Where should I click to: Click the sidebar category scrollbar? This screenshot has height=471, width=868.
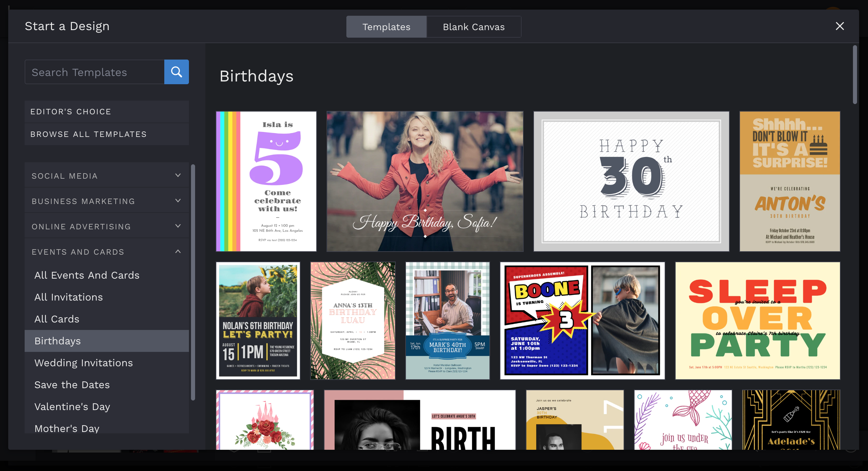click(x=193, y=282)
